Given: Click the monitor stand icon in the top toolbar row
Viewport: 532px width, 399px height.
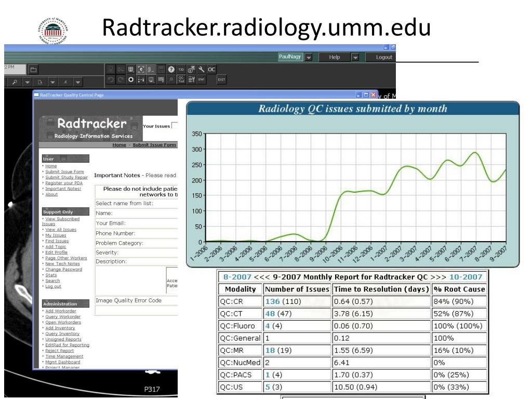Looking at the screenshot, I should pos(130,70).
